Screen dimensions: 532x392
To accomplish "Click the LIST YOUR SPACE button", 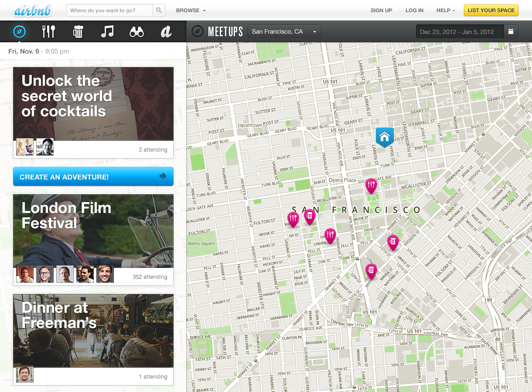I will [491, 10].
